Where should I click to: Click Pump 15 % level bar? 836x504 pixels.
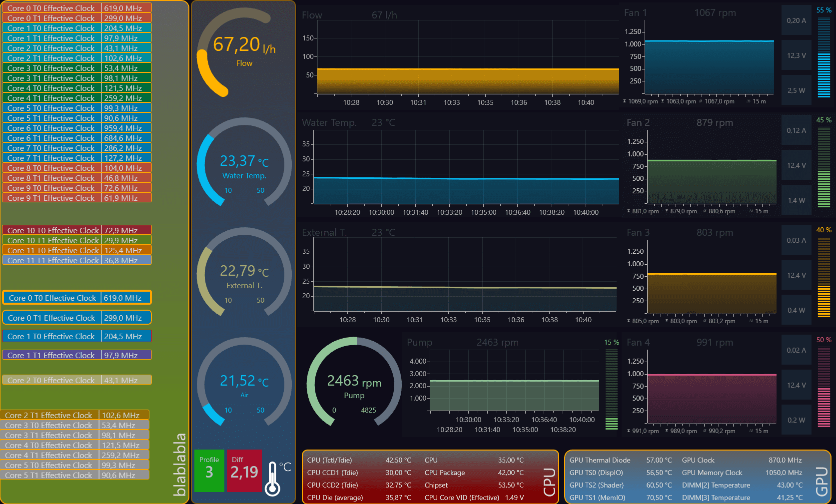(612, 389)
